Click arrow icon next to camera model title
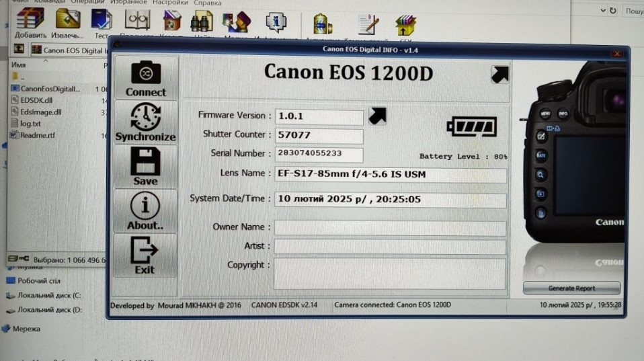The image size is (644, 361). pos(500,75)
